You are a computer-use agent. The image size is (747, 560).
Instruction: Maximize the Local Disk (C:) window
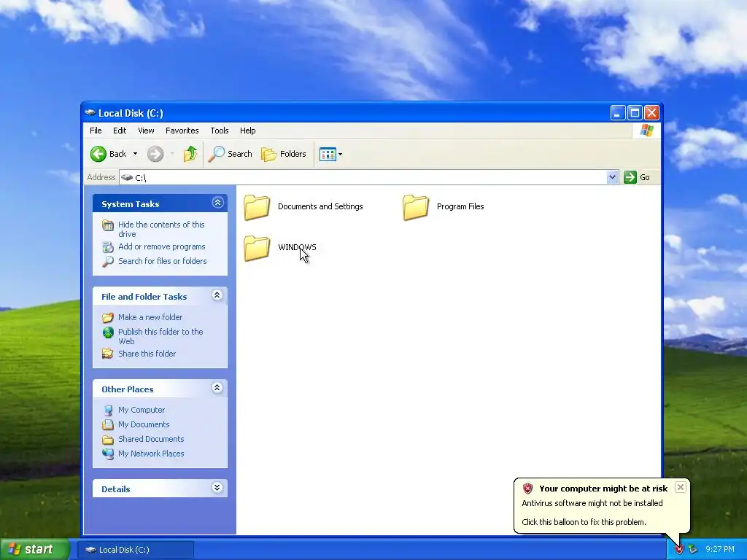pos(635,113)
